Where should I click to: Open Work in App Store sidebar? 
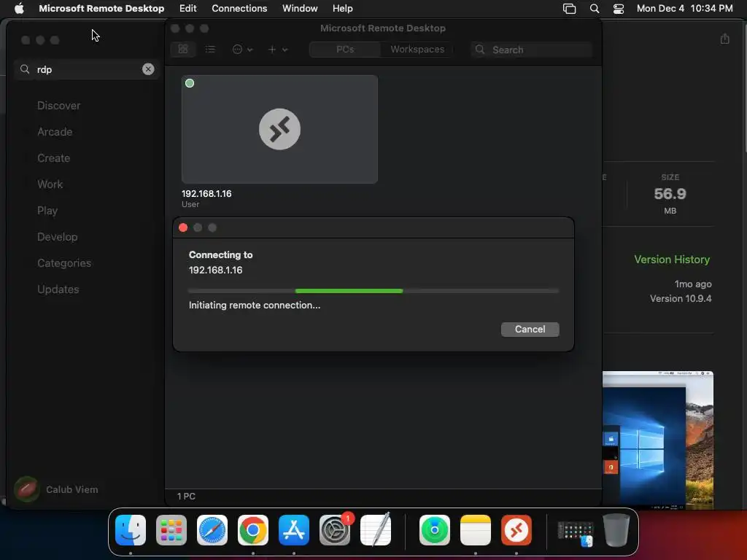[50, 184]
